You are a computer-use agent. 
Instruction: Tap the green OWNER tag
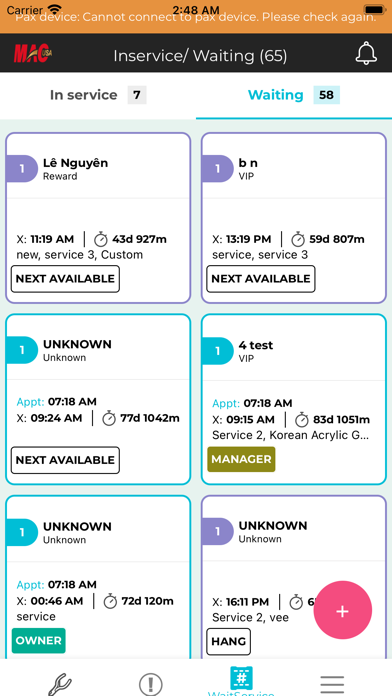[39, 641]
